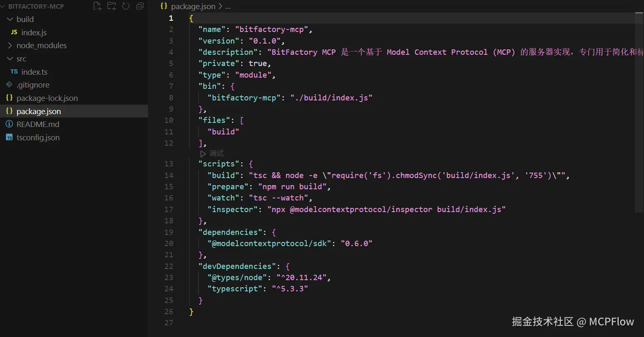The height and width of the screenshot is (337, 644).
Task: Click the "./build/index.js" bin path
Action: click(x=331, y=98)
